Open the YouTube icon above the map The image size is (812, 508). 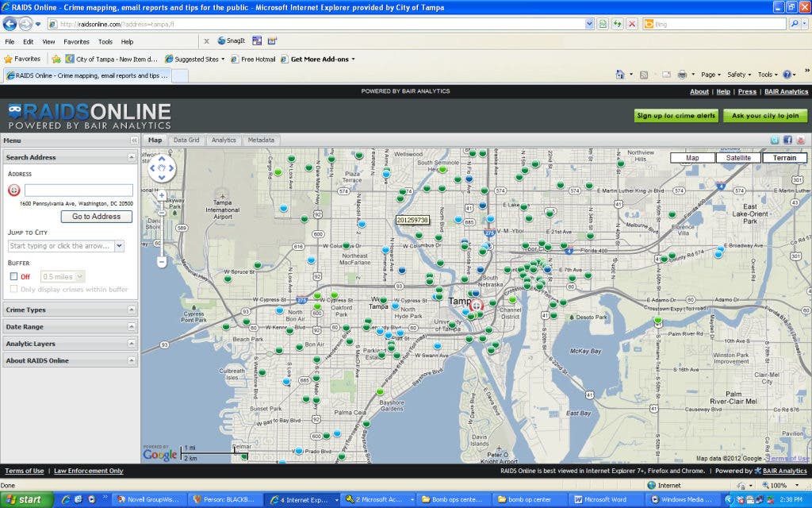coord(801,140)
